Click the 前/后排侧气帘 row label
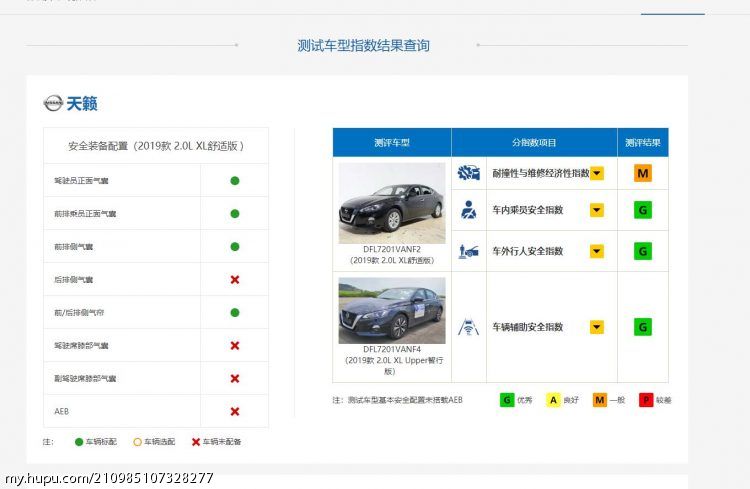Image resolution: width=750 pixels, height=489 pixels. click(79, 313)
